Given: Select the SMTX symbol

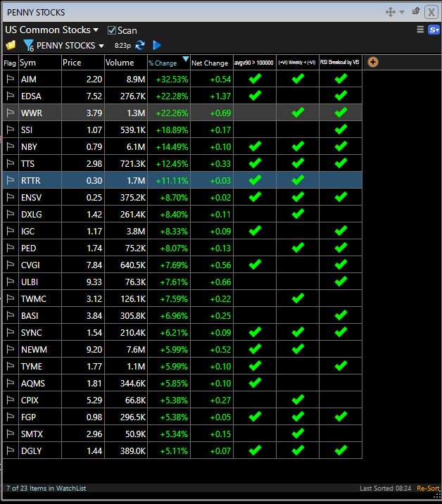Looking at the screenshot, I should 32,434.
